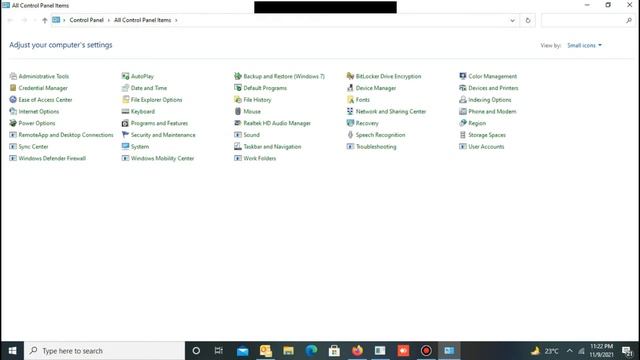Viewport: 640px width, 360px height.
Task: Open the Internet Options link
Action: pos(39,111)
